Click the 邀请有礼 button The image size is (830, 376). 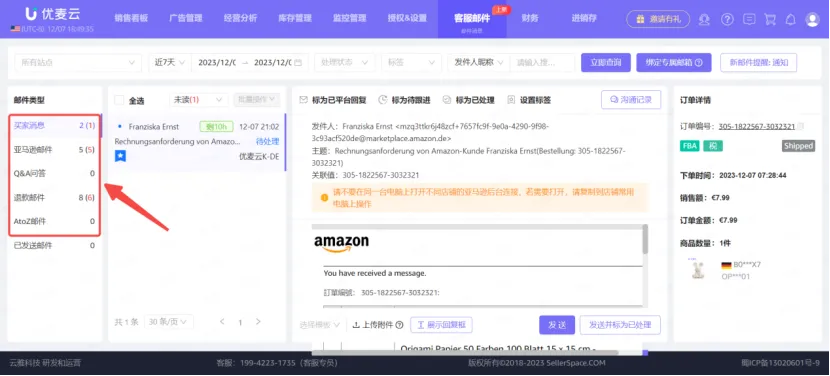[658, 20]
